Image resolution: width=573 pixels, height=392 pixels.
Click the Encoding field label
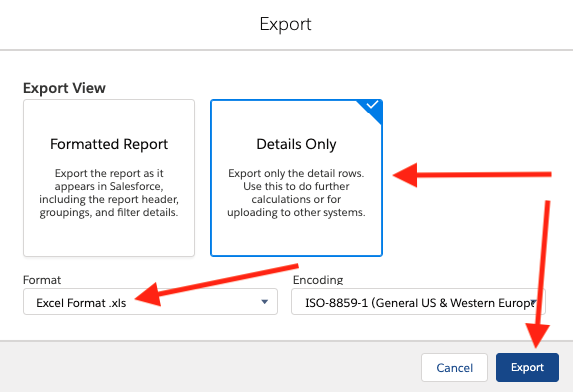pos(318,280)
